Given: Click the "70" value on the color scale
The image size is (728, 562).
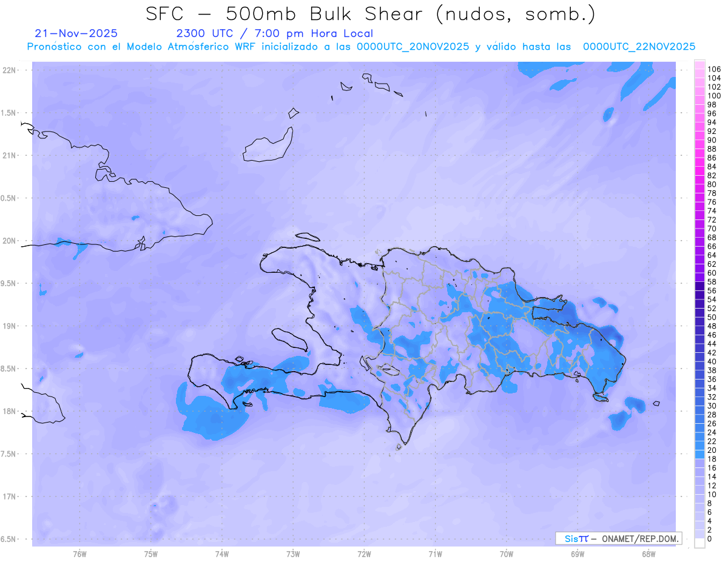Looking at the screenshot, I should [711, 229].
